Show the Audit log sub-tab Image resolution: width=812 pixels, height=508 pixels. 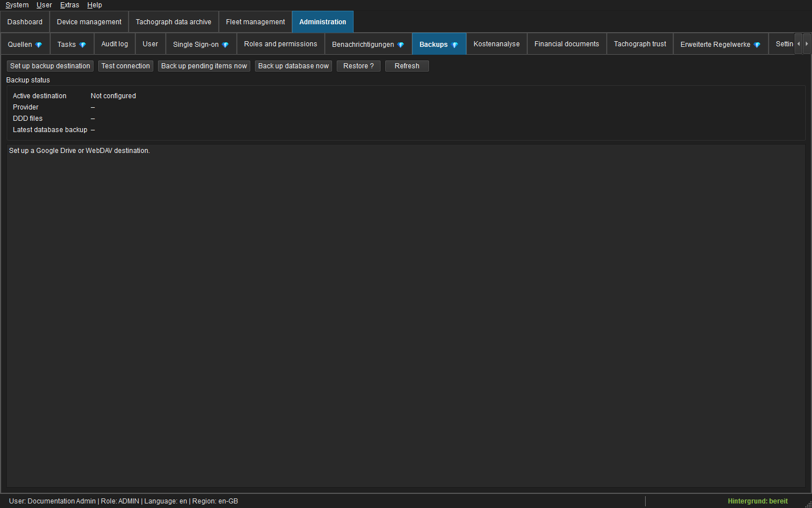114,44
